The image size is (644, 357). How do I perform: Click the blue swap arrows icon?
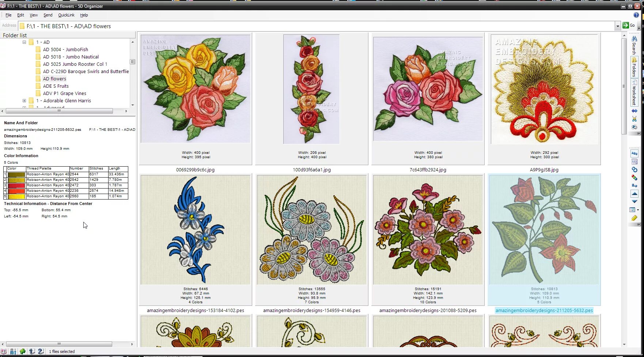point(634,186)
